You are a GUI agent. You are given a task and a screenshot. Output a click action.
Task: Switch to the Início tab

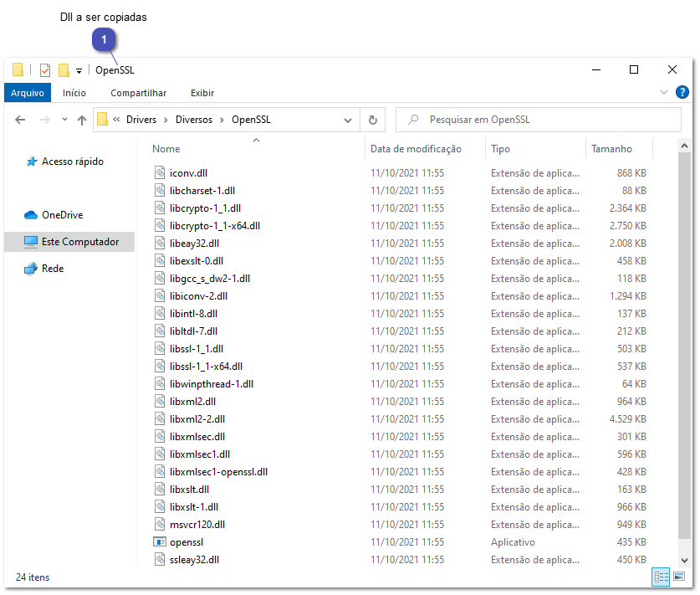click(74, 92)
